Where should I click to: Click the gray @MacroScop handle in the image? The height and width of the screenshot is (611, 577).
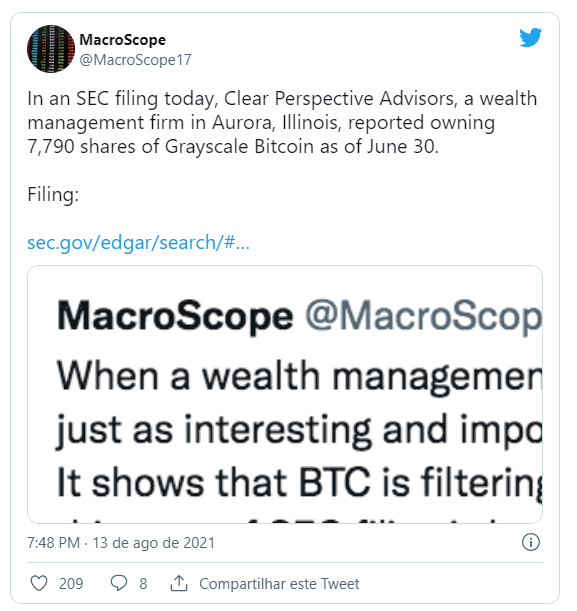click(423, 316)
